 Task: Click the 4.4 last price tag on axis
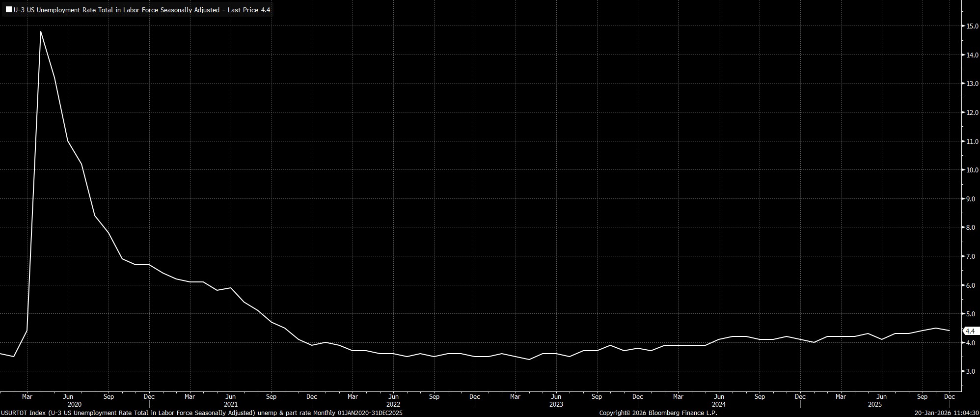[970, 331]
